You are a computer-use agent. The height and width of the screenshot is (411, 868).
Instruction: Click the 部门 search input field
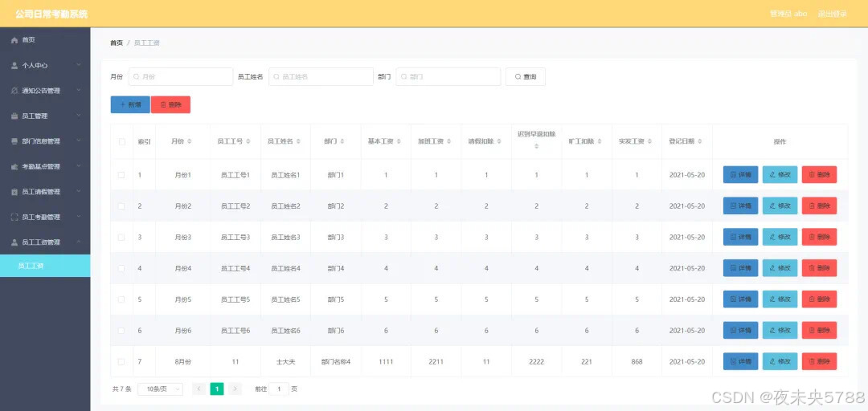(448, 77)
